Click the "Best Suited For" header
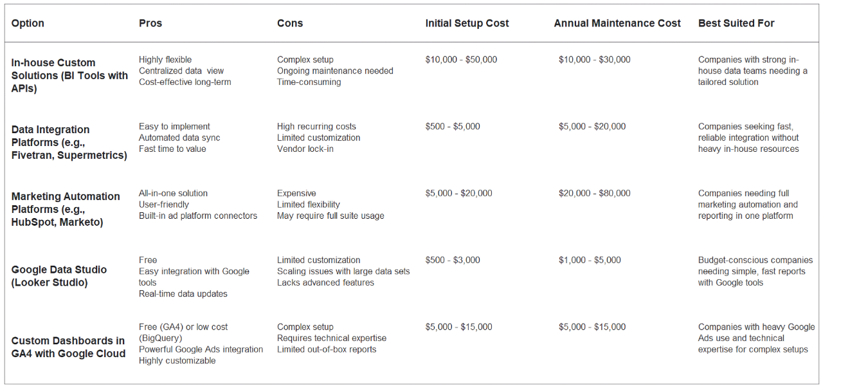The image size is (868, 386). [736, 23]
